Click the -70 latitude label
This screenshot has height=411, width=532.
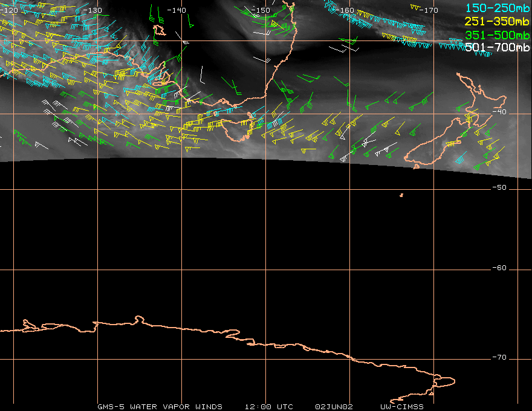[499, 357]
